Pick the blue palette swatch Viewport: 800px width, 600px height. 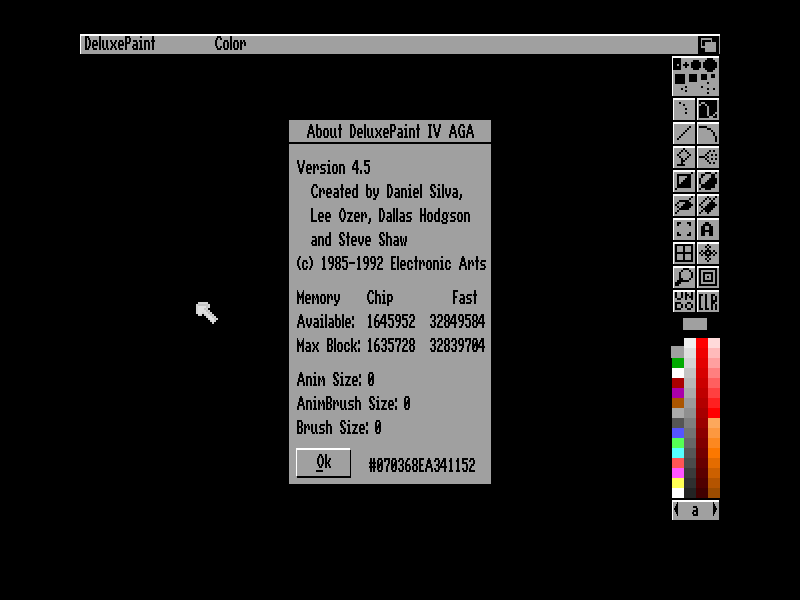[x=678, y=433]
